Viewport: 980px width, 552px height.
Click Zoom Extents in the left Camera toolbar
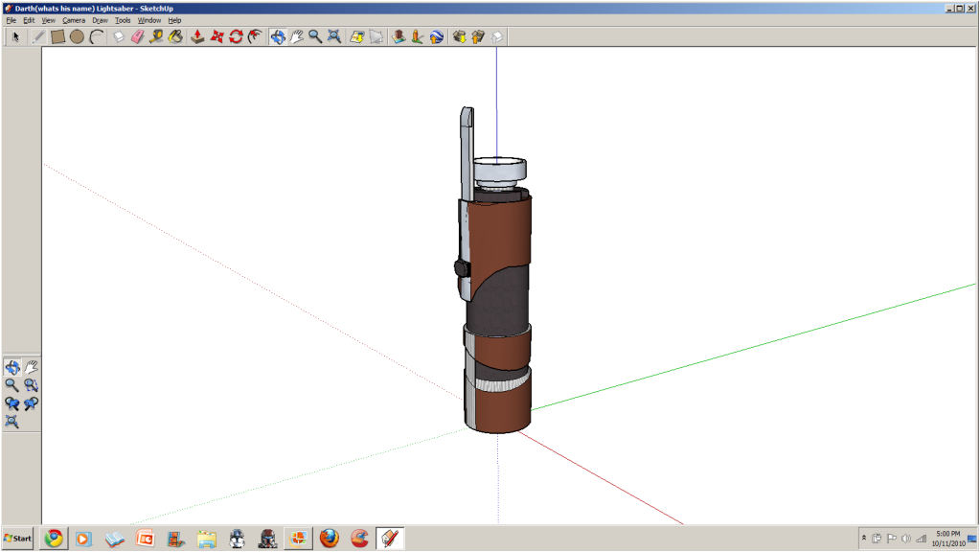coord(11,422)
